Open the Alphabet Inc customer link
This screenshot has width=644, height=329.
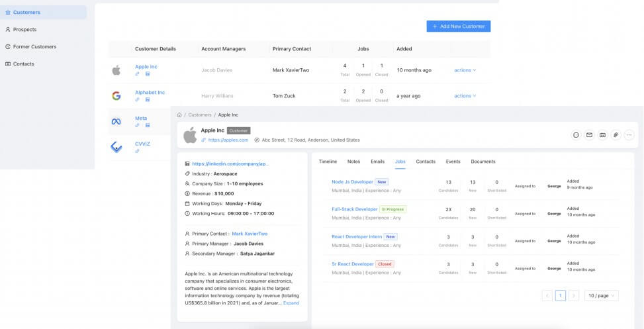click(x=150, y=93)
